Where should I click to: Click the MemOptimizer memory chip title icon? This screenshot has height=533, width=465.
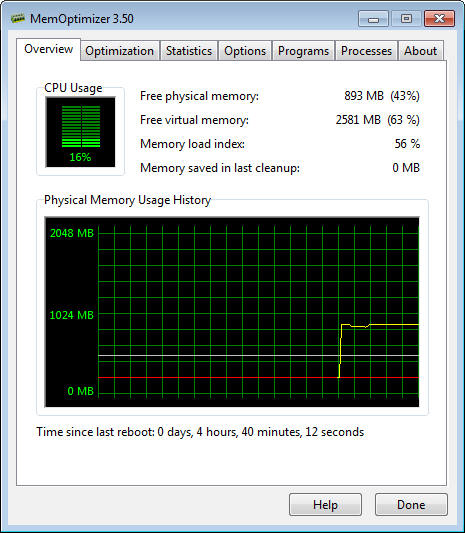[18, 18]
